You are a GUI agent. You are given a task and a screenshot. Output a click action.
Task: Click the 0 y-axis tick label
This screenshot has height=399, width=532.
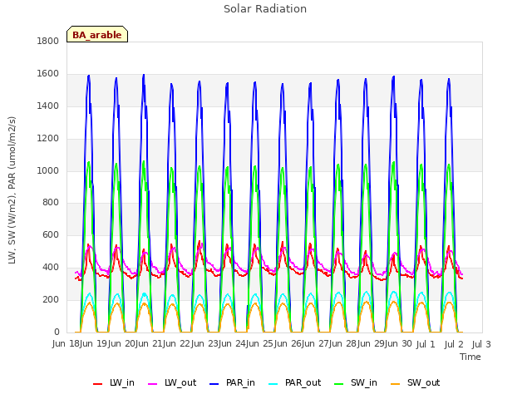(57, 332)
